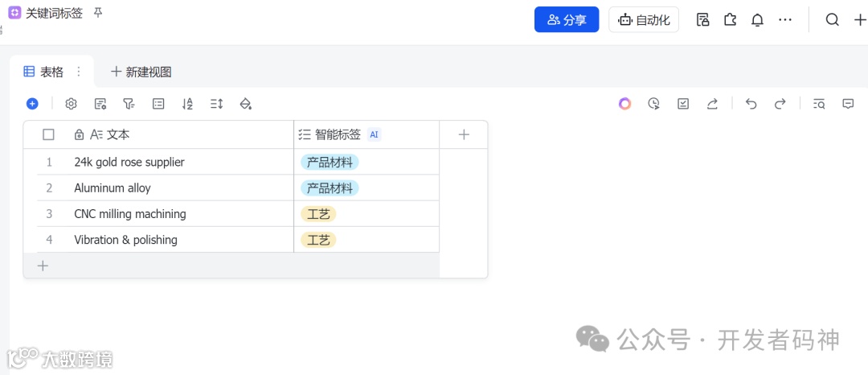This screenshot has width=868, height=375.
Task: Click the blue 分享 button
Action: [x=567, y=20]
